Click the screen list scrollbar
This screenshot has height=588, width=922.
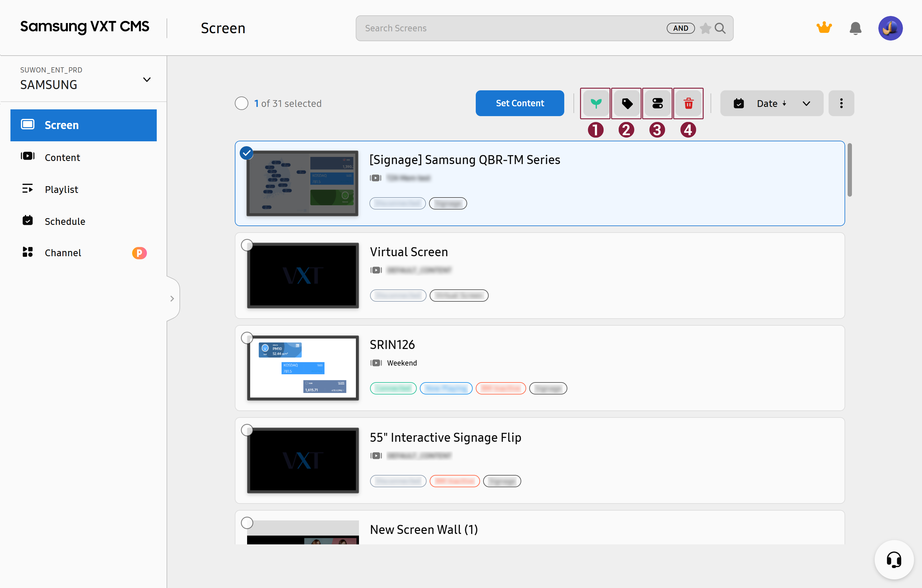[850, 170]
